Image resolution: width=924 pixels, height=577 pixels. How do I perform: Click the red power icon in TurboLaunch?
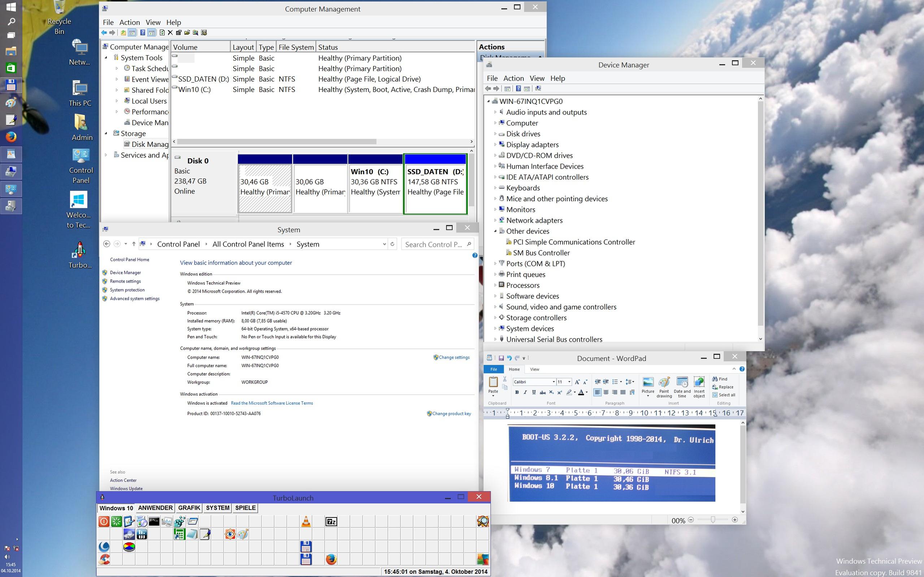click(104, 521)
